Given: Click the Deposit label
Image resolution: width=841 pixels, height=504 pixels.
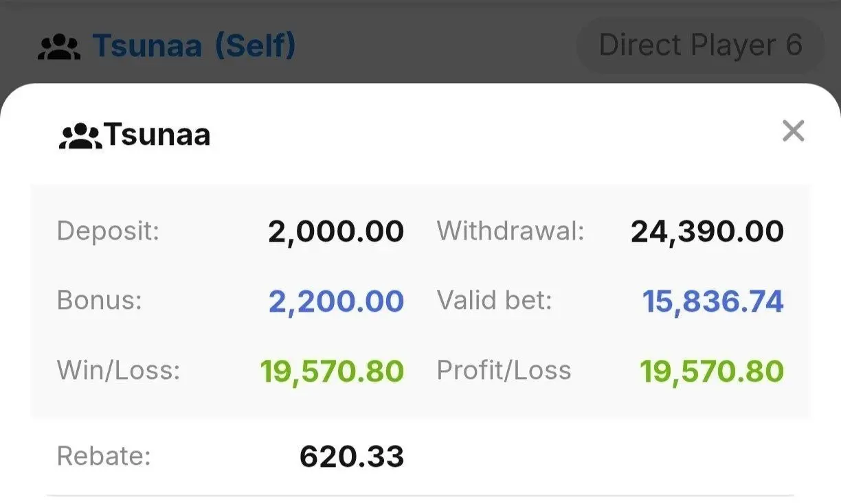Looking at the screenshot, I should tap(108, 231).
